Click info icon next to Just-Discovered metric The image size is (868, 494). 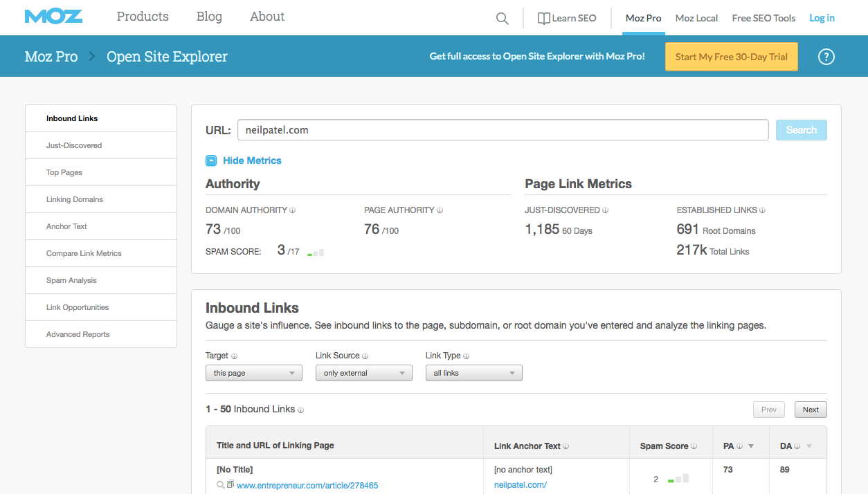point(605,210)
